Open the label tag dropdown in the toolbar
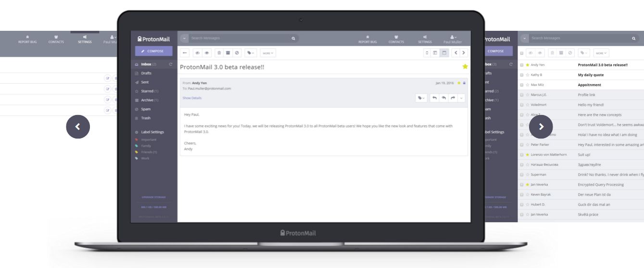 point(251,53)
